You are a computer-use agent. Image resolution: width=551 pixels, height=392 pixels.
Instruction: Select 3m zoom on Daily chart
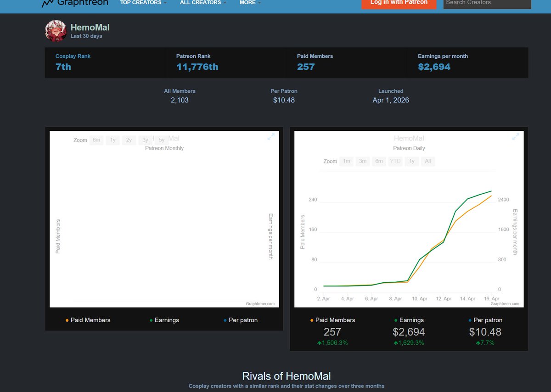pos(363,161)
